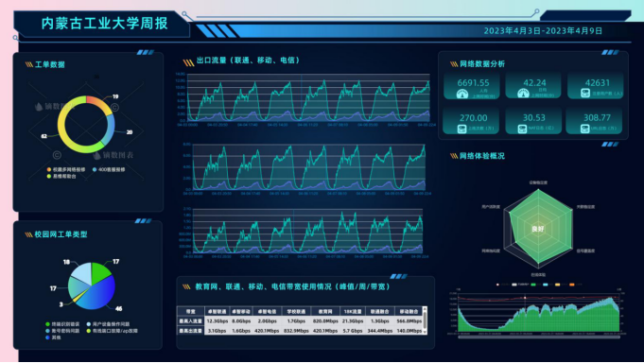The image size is (644, 363).
Task: Select the 教育网 column header
Action: (325, 312)
